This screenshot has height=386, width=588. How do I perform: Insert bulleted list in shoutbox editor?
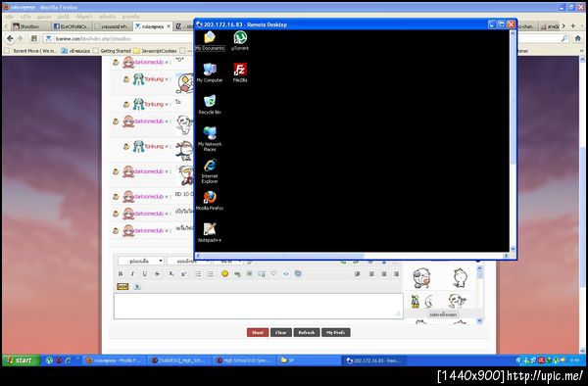coord(198,274)
